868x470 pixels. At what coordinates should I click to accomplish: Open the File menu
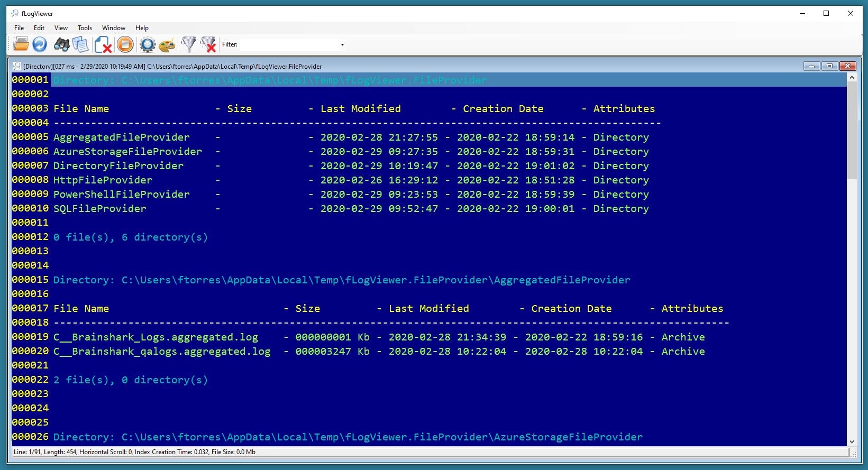tap(19, 28)
